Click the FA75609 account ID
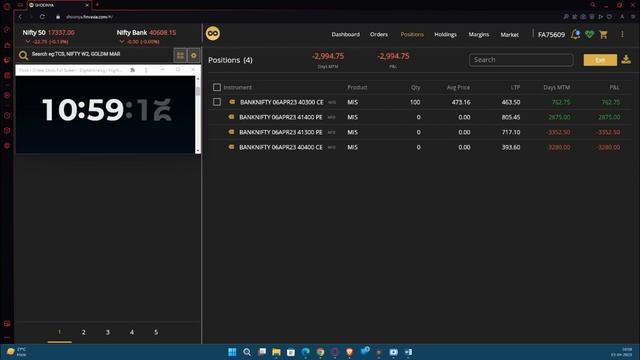The width and height of the screenshot is (640, 360). coord(551,35)
